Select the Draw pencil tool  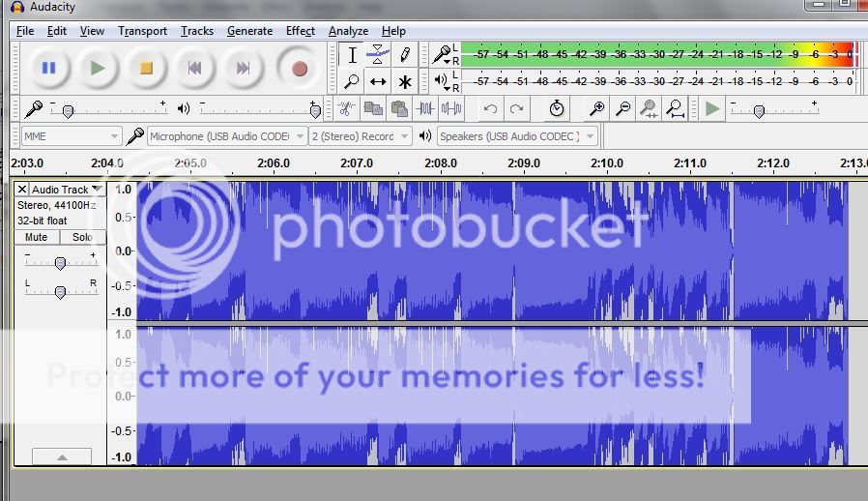click(405, 56)
